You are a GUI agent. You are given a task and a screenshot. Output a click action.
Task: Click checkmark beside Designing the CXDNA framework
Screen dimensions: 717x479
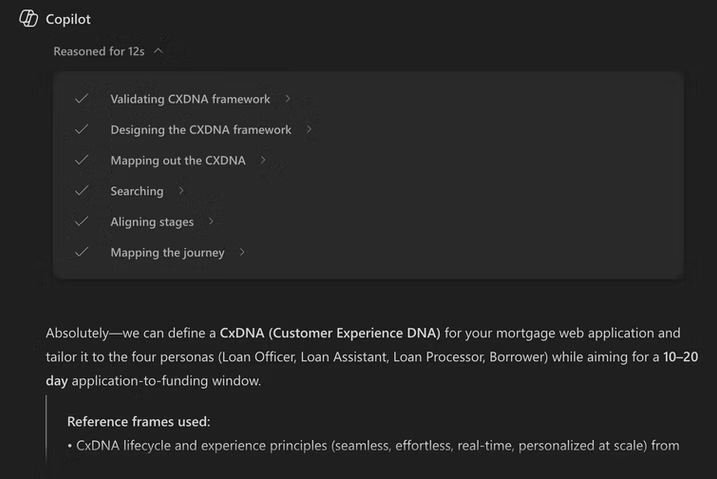81,130
